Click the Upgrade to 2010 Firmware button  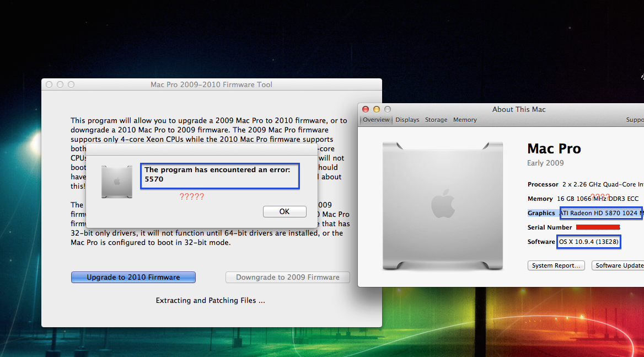[133, 278]
